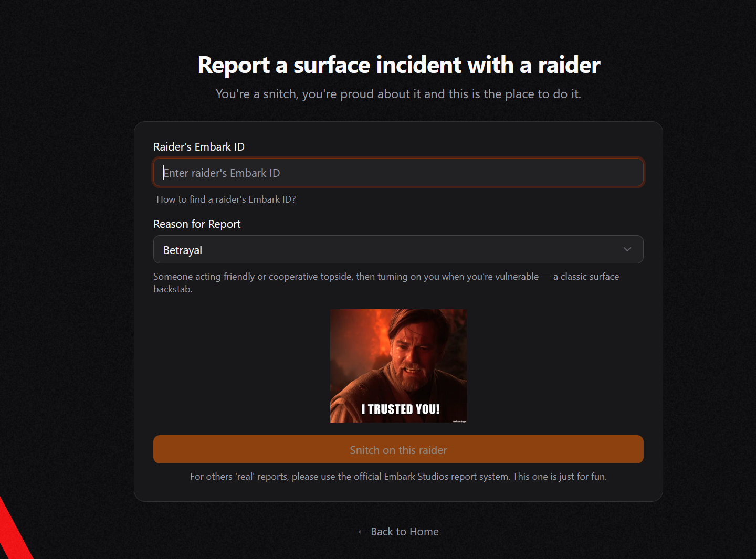Open the 'How to find a raider's Embark ID?' link
756x559 pixels.
point(226,199)
